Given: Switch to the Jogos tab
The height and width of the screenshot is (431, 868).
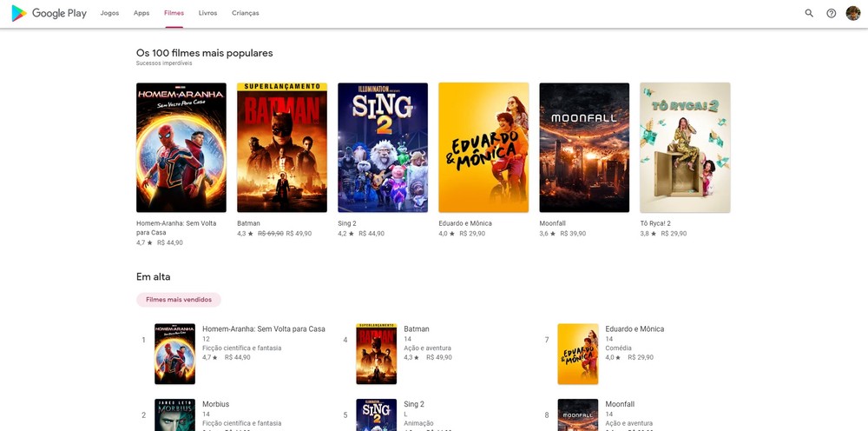Looking at the screenshot, I should (109, 13).
